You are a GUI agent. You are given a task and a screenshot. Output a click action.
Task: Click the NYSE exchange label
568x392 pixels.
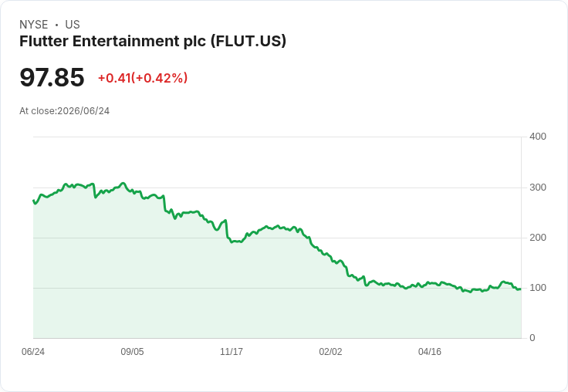pyautogui.click(x=34, y=25)
